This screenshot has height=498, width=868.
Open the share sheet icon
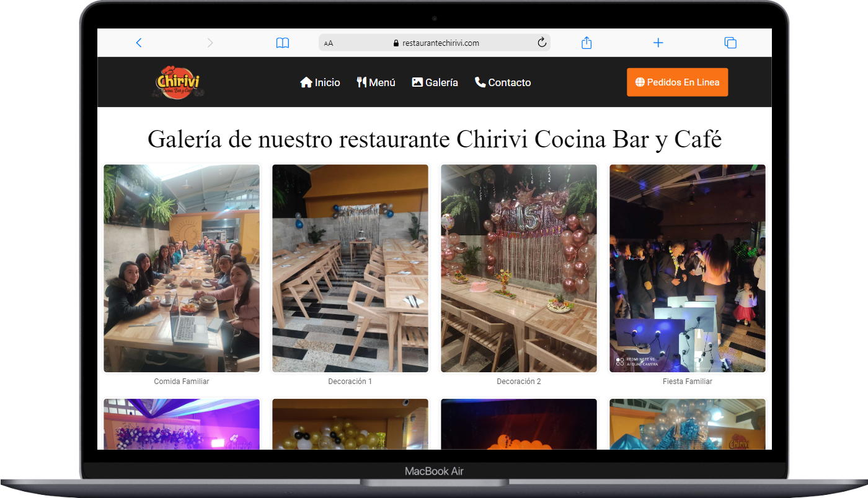click(587, 43)
